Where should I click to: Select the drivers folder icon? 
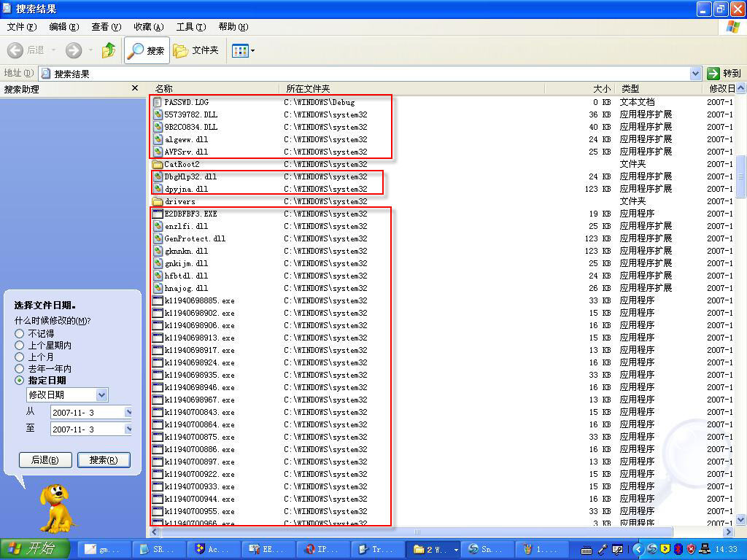click(158, 201)
